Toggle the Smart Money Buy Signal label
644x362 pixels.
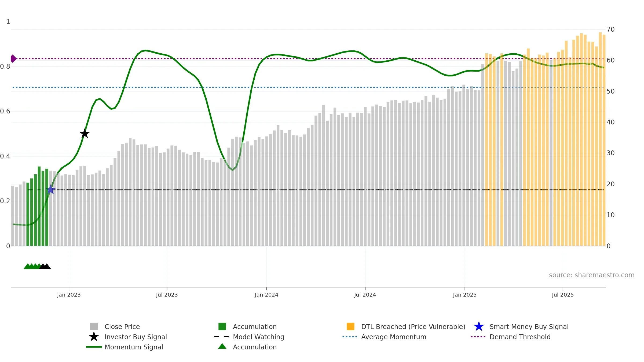[529, 327]
